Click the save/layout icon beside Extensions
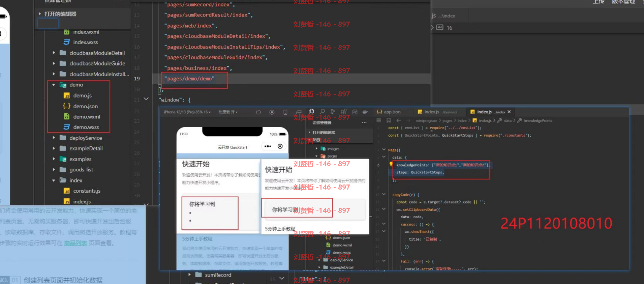The width and height of the screenshot is (644, 284). (355, 112)
